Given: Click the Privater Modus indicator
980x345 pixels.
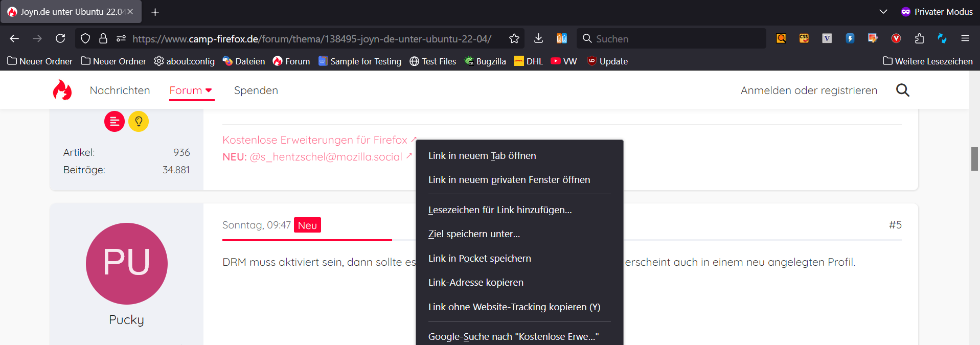Looking at the screenshot, I should point(937,12).
